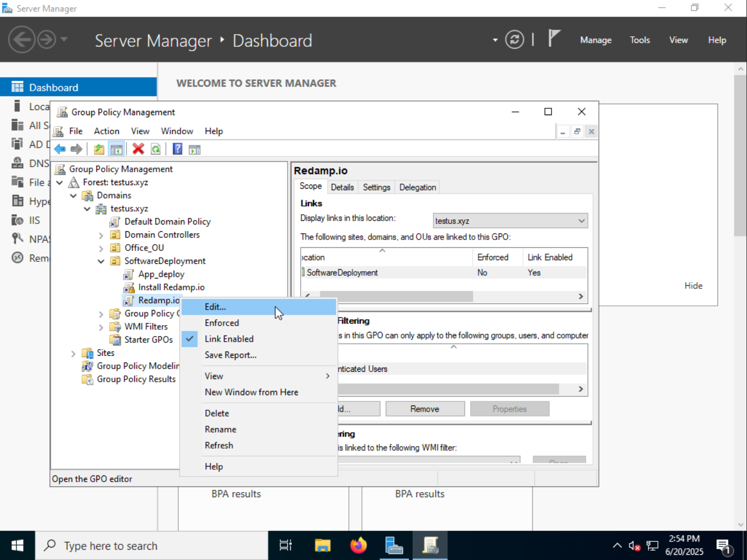Open the Hyper-V sidebar icon
The image size is (747, 560).
click(x=18, y=201)
